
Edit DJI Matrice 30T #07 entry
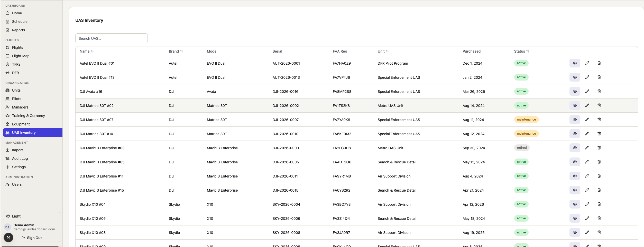(587, 120)
